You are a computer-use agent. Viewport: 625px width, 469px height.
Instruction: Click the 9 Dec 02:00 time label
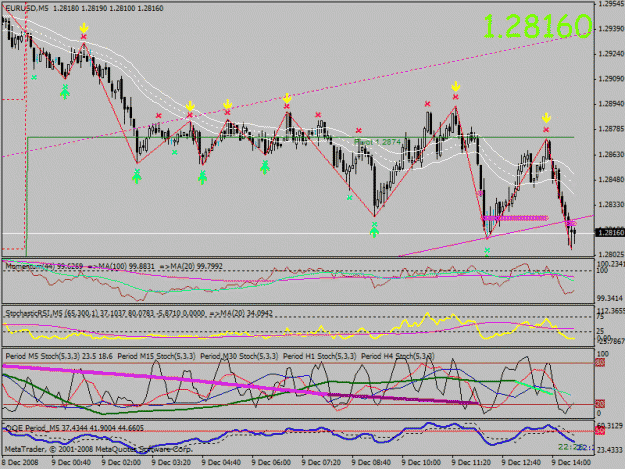(x=121, y=463)
